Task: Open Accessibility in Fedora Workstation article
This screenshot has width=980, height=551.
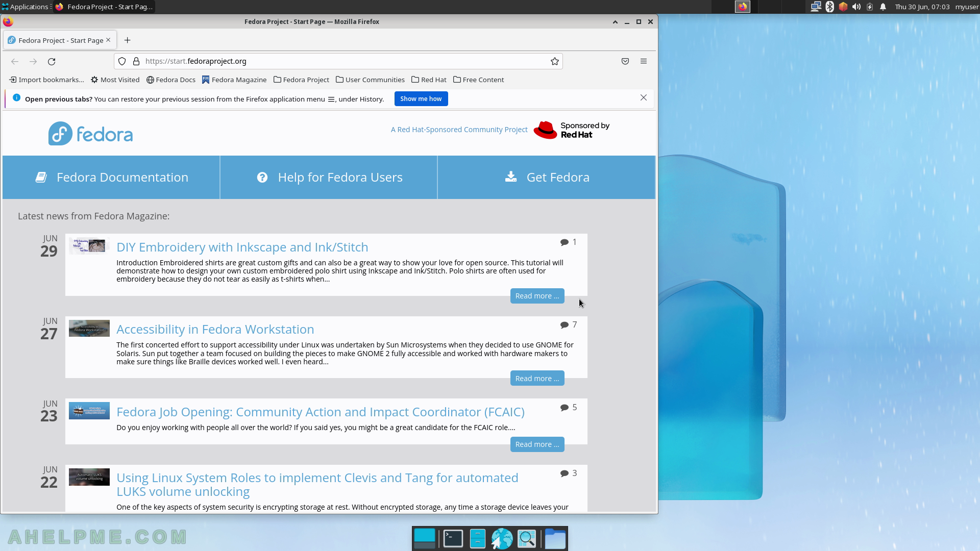Action: click(x=215, y=330)
